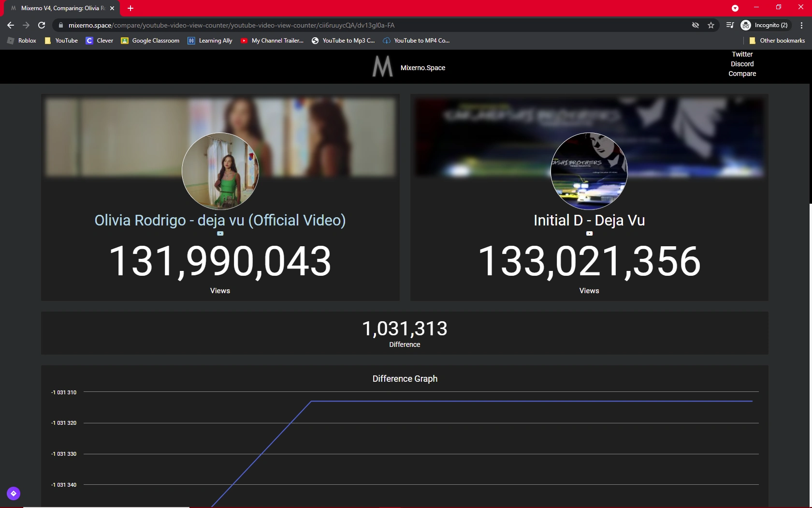Open the Google Classroom bookmark
This screenshot has height=508, width=812.
[150, 41]
